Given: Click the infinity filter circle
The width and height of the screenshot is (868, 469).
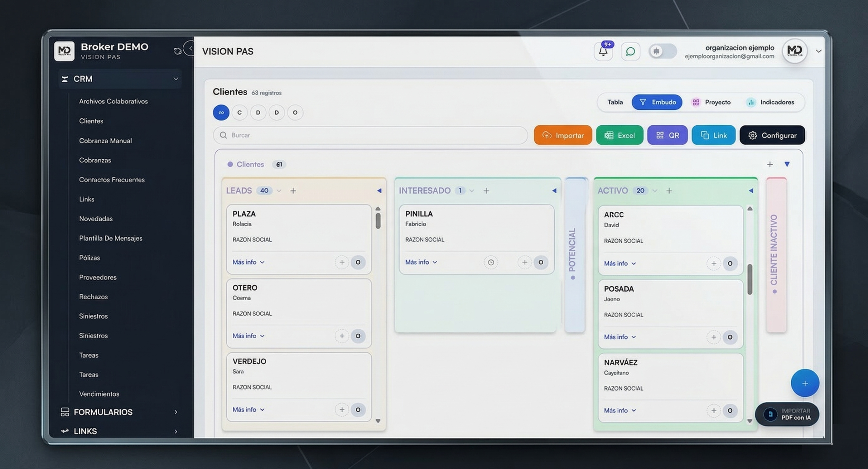Looking at the screenshot, I should pos(221,113).
